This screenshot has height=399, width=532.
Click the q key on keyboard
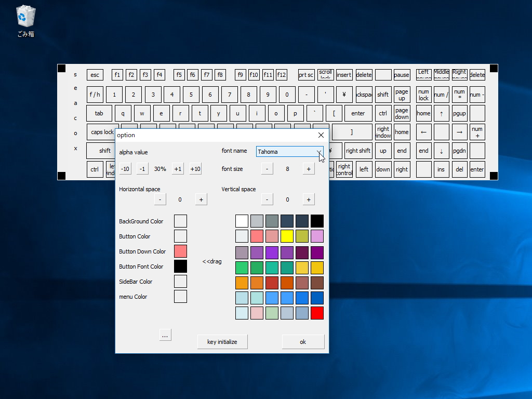coord(123,113)
